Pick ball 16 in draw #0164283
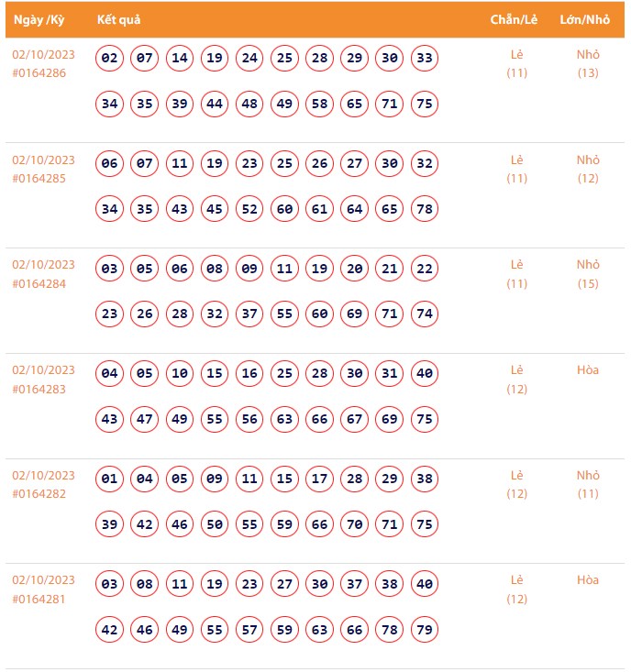The height and width of the screenshot is (672, 631). 249,374
